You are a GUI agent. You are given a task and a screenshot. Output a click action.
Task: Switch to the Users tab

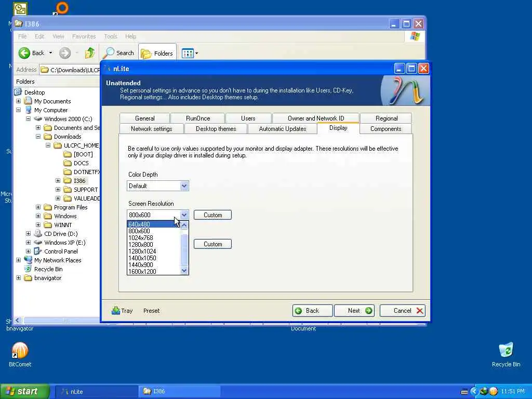point(248,118)
